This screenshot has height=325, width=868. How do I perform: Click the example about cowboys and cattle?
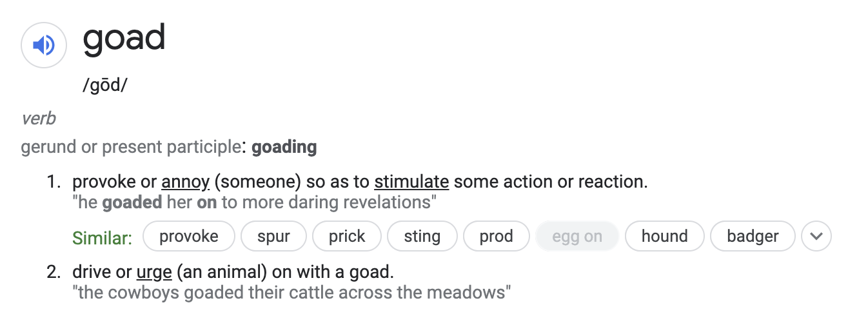291,293
